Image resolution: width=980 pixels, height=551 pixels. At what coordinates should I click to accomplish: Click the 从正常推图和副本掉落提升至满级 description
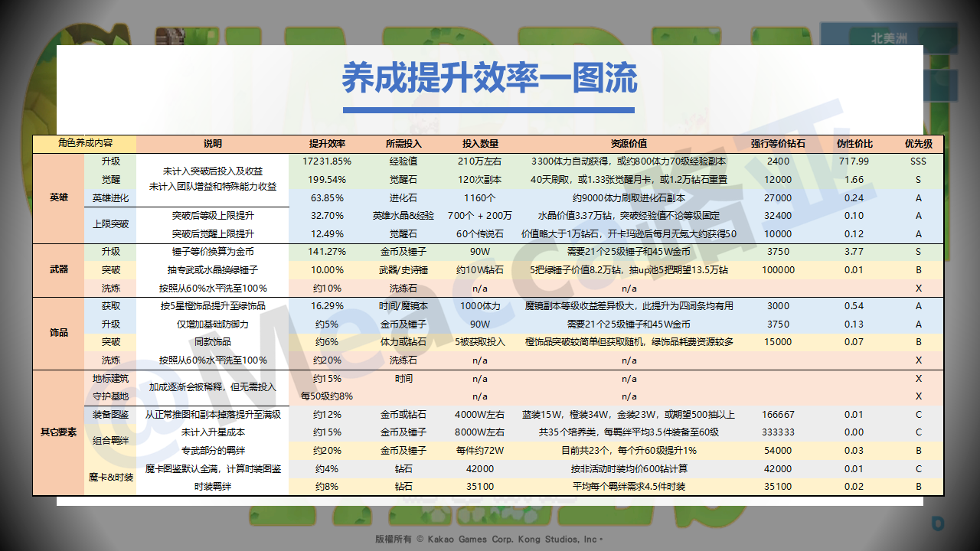point(213,414)
